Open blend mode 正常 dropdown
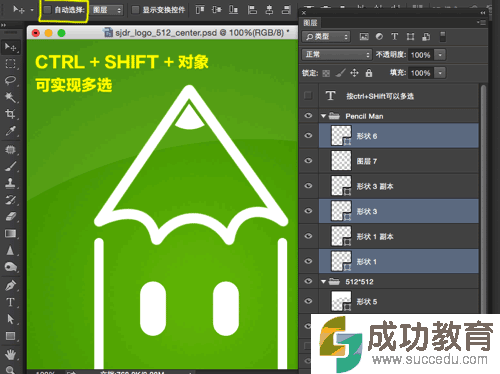 pos(337,55)
